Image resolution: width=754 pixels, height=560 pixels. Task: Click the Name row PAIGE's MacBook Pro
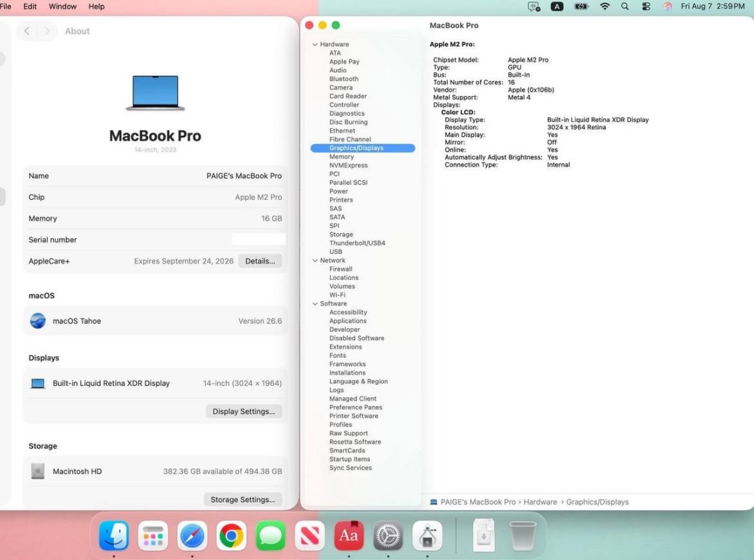(x=155, y=176)
